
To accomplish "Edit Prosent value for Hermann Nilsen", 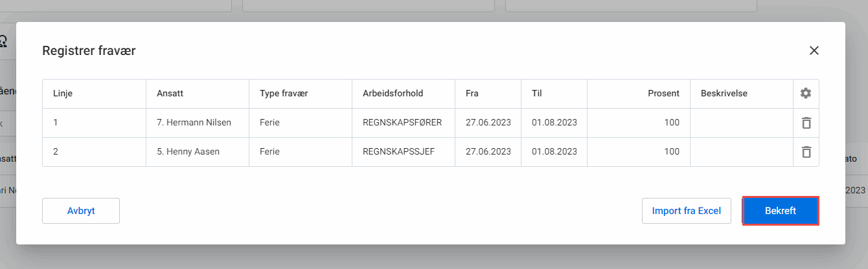I will coord(671,123).
